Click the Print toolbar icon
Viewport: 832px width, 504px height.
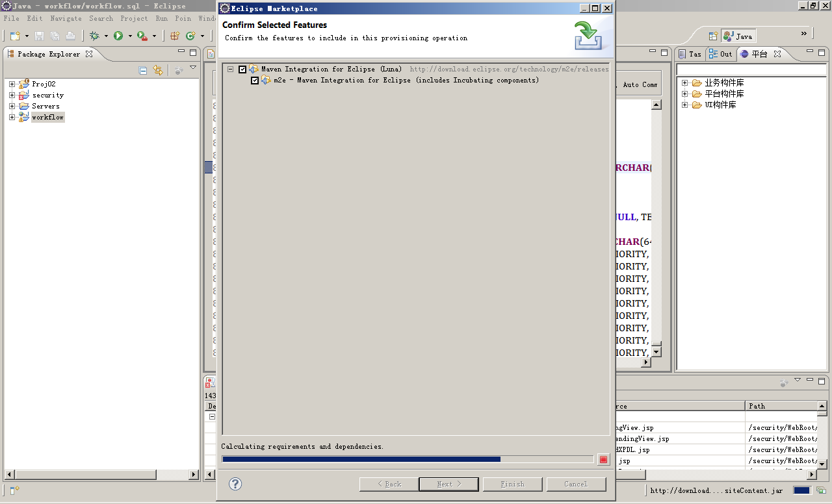click(x=70, y=36)
